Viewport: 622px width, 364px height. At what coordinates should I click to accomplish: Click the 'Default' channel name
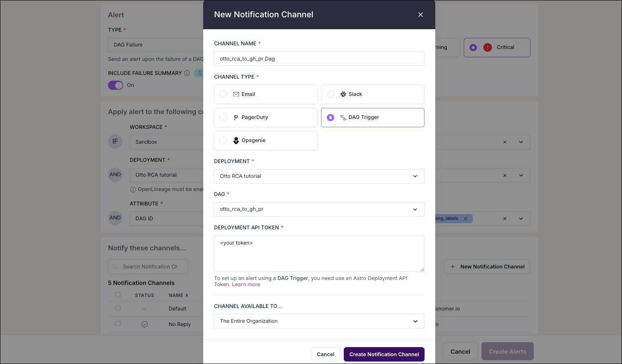click(x=177, y=309)
